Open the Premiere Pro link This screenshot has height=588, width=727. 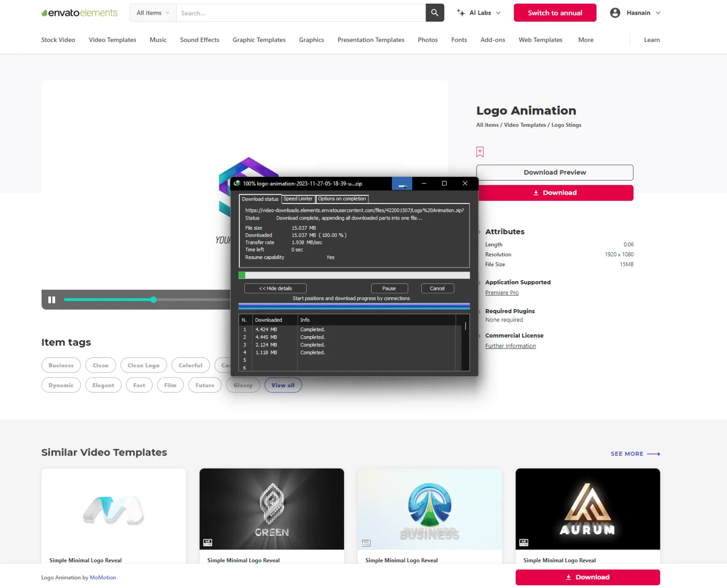click(x=502, y=293)
